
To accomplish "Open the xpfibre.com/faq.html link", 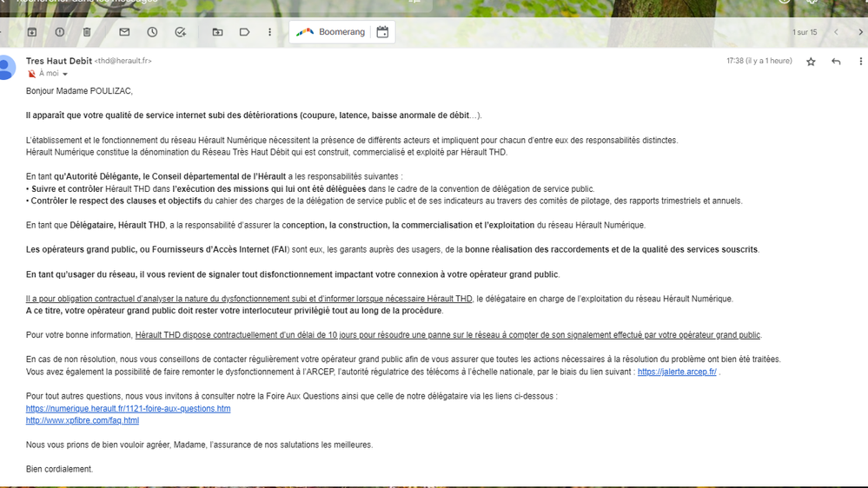I will pos(83,420).
